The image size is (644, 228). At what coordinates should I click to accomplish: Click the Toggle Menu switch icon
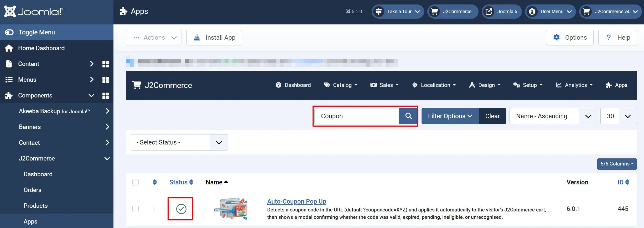pos(9,32)
